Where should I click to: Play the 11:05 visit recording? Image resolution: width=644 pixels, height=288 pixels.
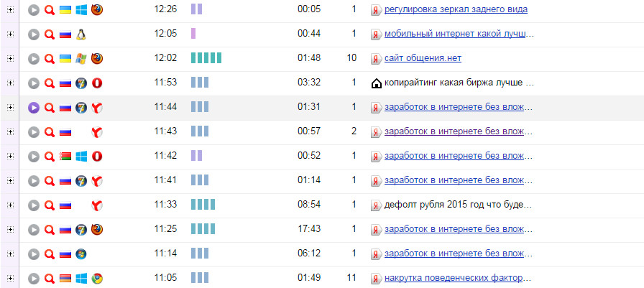(34, 279)
